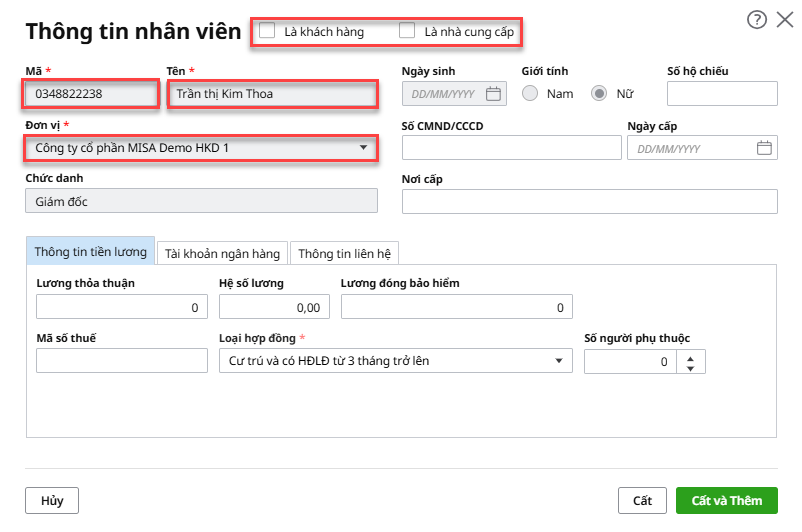The width and height of the screenshot is (802, 532).
Task: Click the Số CMND/CCCD text field
Action: (511, 148)
